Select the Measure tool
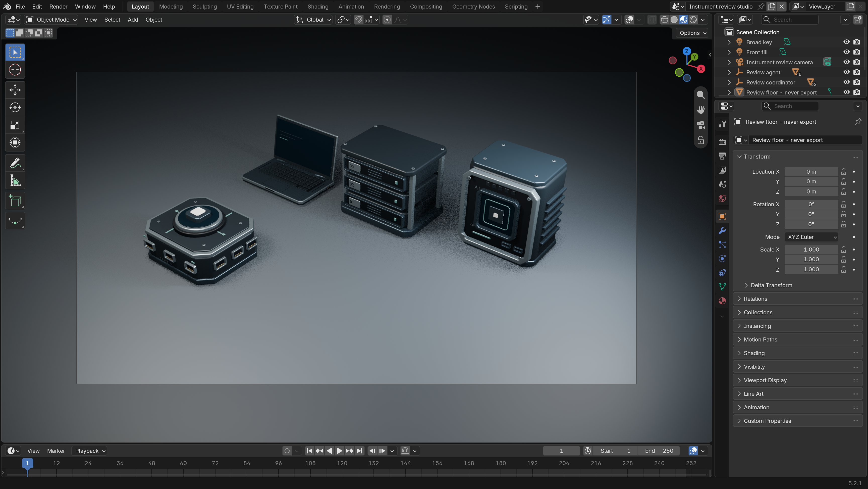 coord(15,181)
